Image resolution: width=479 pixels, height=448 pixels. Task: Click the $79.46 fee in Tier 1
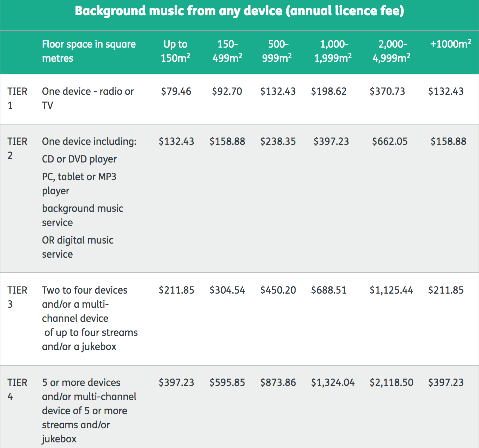click(x=176, y=92)
